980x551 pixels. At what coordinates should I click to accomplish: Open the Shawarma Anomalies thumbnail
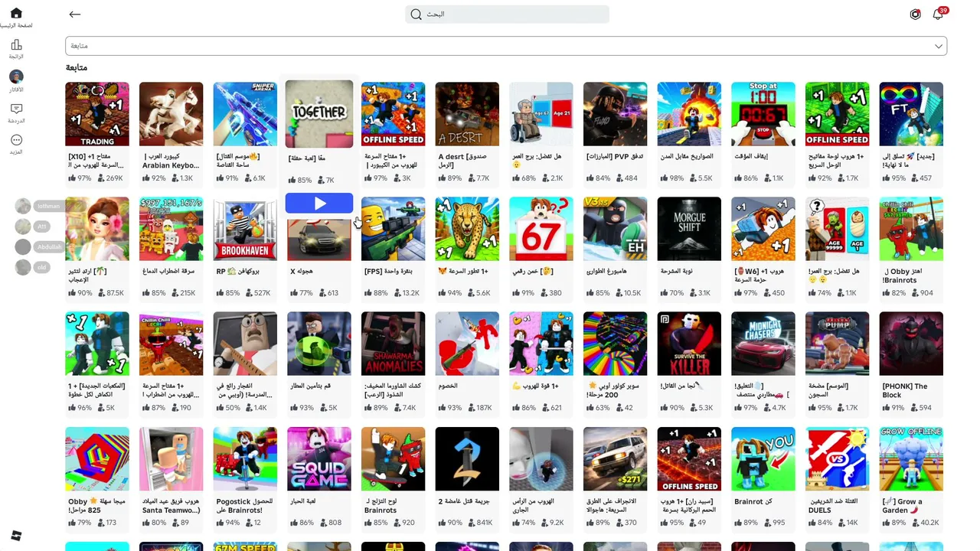[393, 344]
